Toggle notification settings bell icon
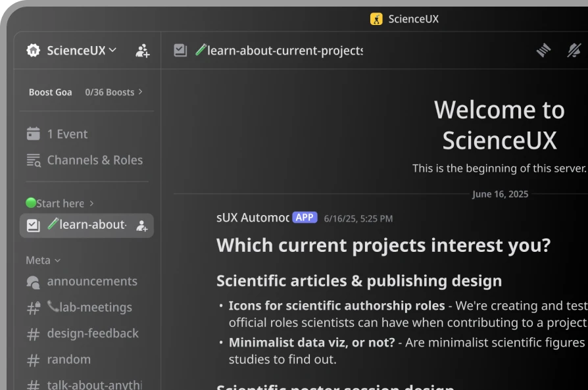 coord(574,50)
